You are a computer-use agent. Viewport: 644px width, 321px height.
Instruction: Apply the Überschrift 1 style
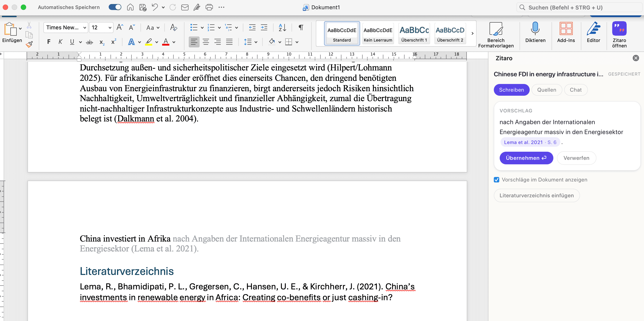pos(414,34)
